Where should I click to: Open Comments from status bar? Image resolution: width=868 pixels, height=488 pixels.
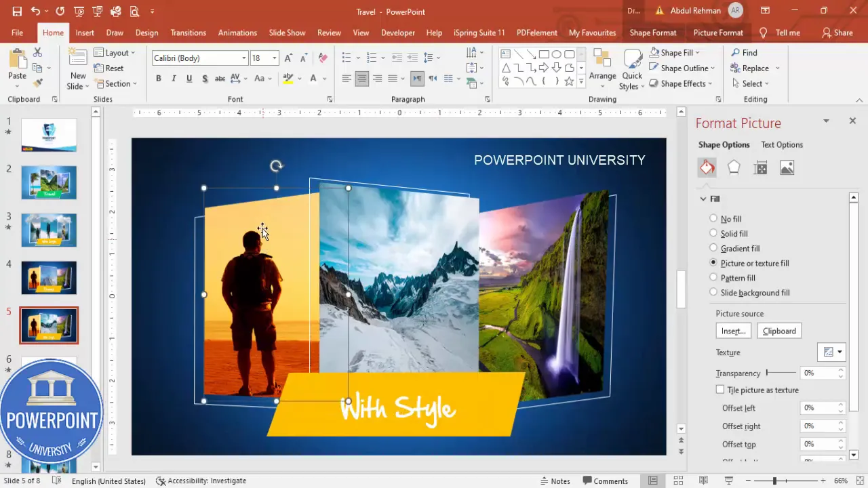click(605, 481)
